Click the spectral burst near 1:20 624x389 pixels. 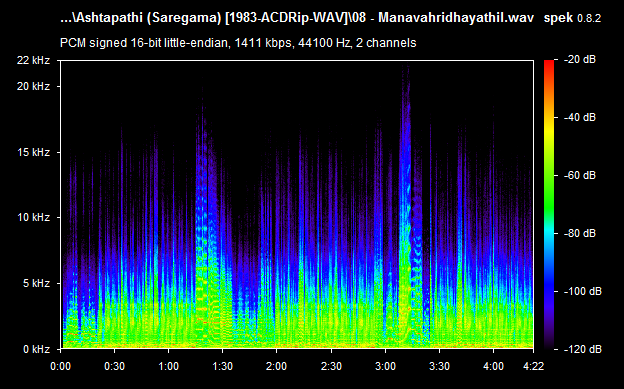pos(202,223)
